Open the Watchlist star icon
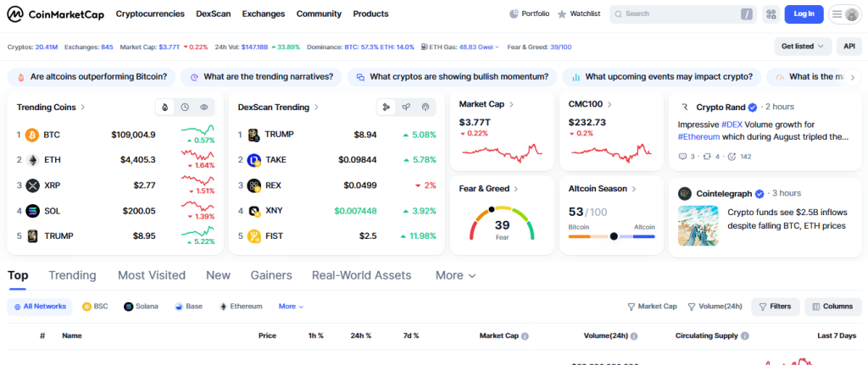 (562, 14)
